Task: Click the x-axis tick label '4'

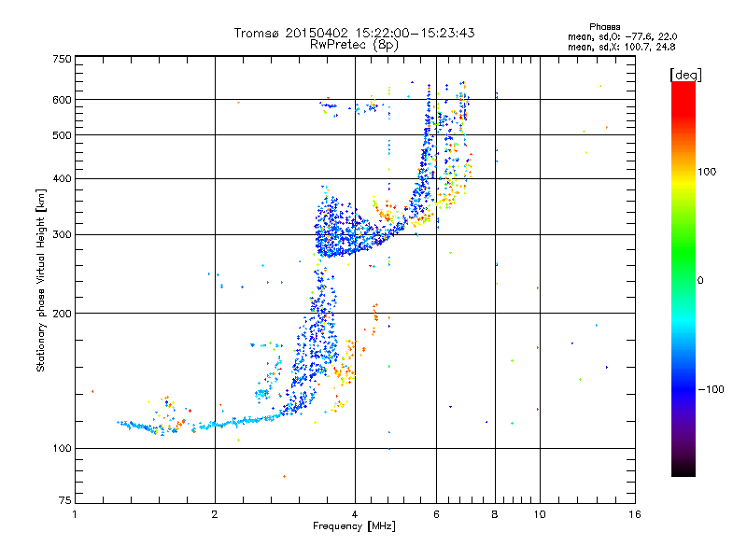Action: tap(355, 514)
